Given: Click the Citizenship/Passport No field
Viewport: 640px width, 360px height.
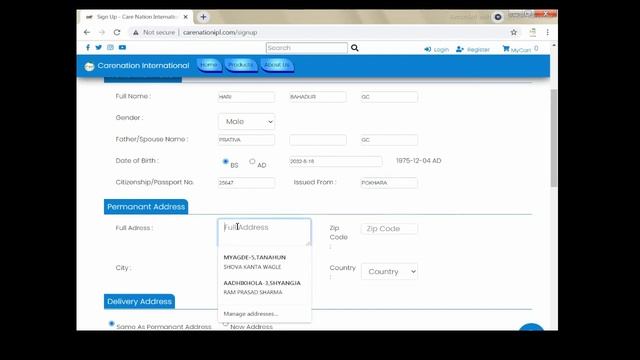Looking at the screenshot, I should (x=246, y=182).
